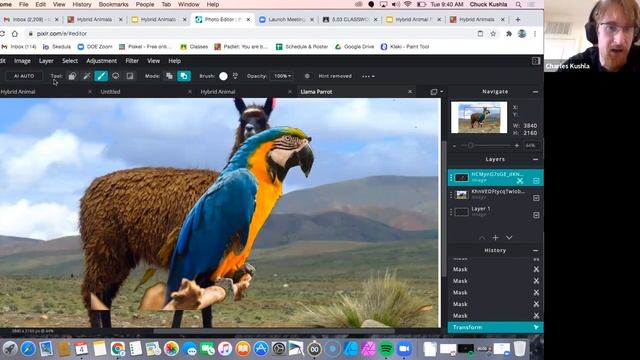This screenshot has height=360, width=640.
Task: Toggle the side panel icon at menu bar right
Action: tap(536, 61)
